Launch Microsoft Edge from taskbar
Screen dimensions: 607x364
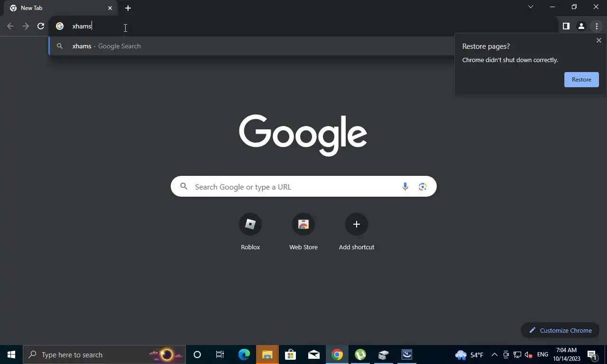244,355
